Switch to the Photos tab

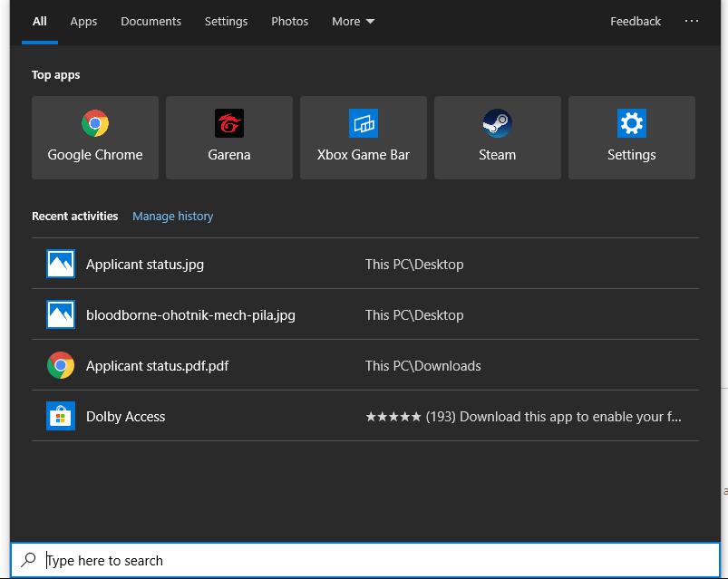[x=289, y=21]
